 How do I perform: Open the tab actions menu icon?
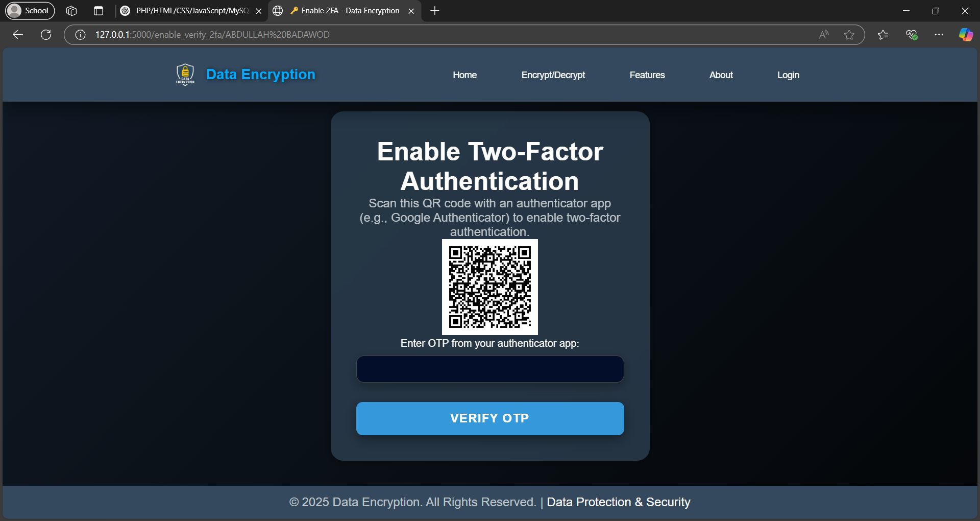[x=99, y=11]
